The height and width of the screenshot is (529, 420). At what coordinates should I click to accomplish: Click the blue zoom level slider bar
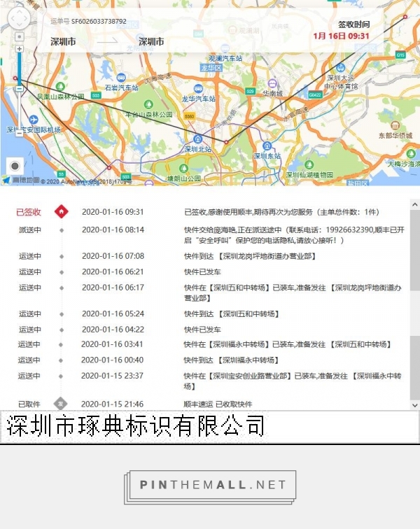tap(19, 69)
